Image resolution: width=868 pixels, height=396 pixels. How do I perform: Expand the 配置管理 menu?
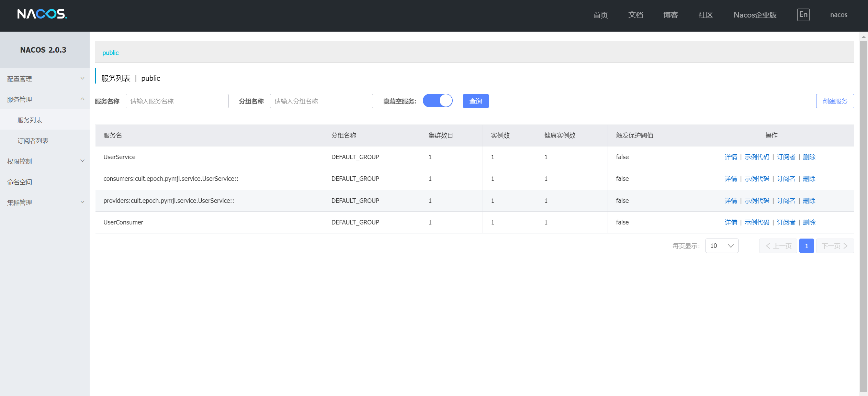point(45,79)
